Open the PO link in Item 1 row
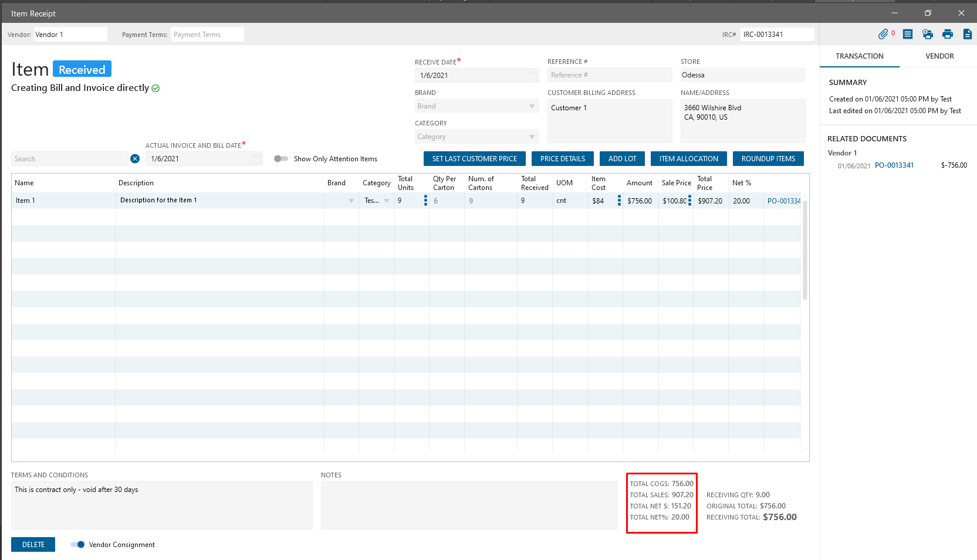The height and width of the screenshot is (560, 977). point(784,201)
